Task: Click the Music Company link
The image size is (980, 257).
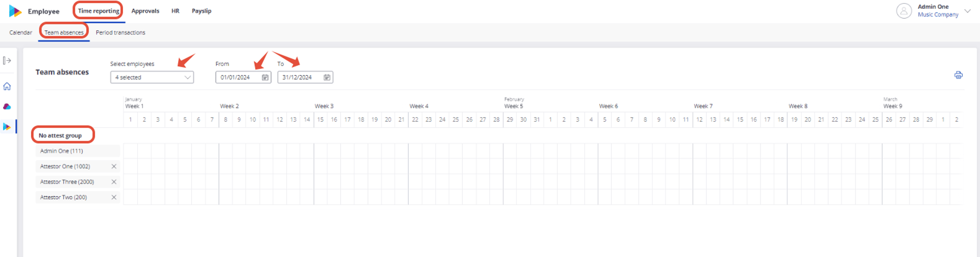Action: (x=938, y=15)
